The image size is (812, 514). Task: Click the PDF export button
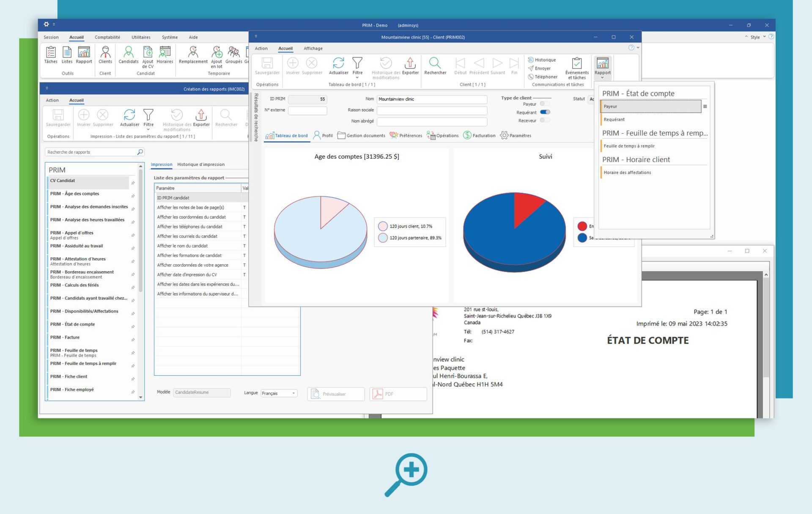click(x=398, y=394)
